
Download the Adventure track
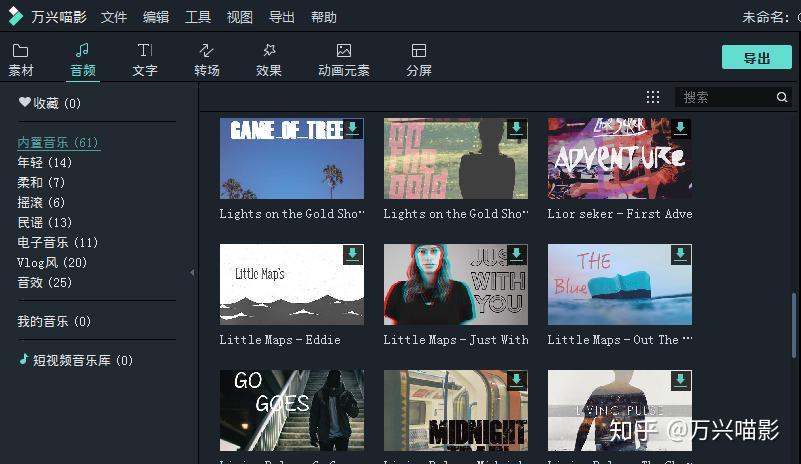tap(680, 128)
